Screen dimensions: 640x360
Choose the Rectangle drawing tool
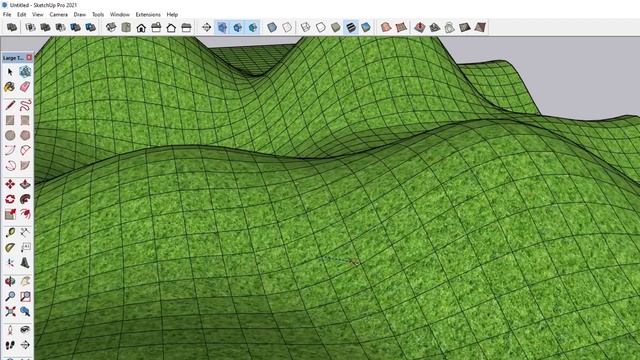pos(10,120)
